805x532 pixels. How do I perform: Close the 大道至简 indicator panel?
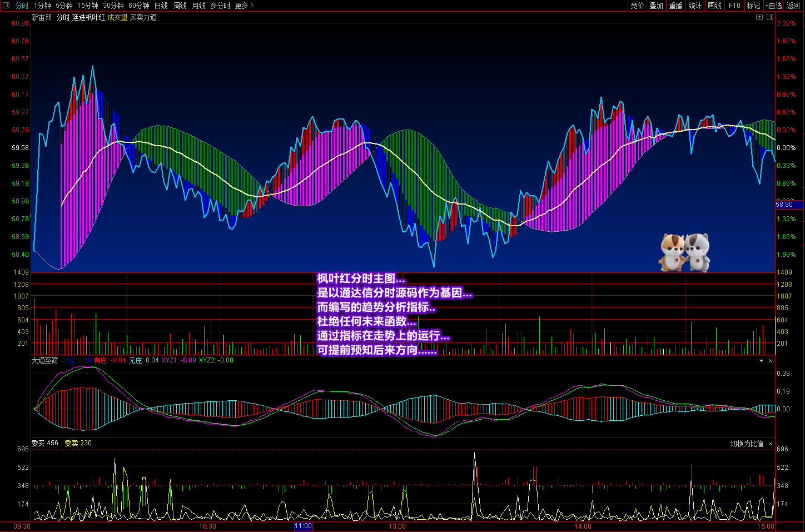(771, 361)
